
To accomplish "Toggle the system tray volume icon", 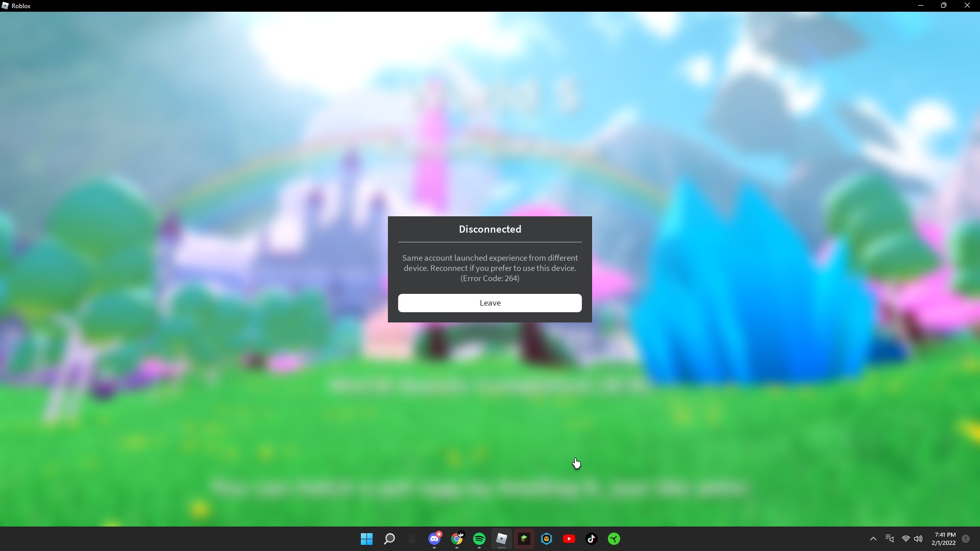I will [x=917, y=539].
